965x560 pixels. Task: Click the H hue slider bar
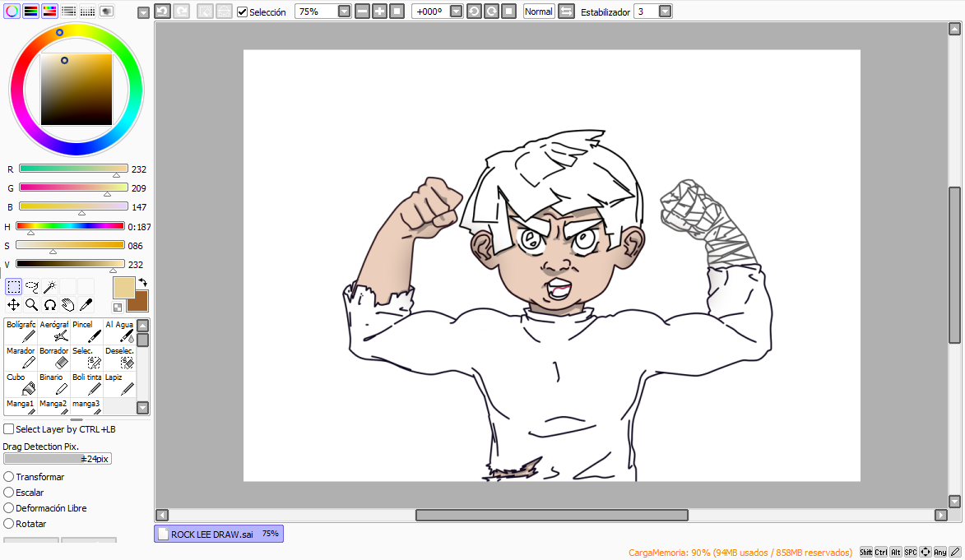click(x=70, y=226)
